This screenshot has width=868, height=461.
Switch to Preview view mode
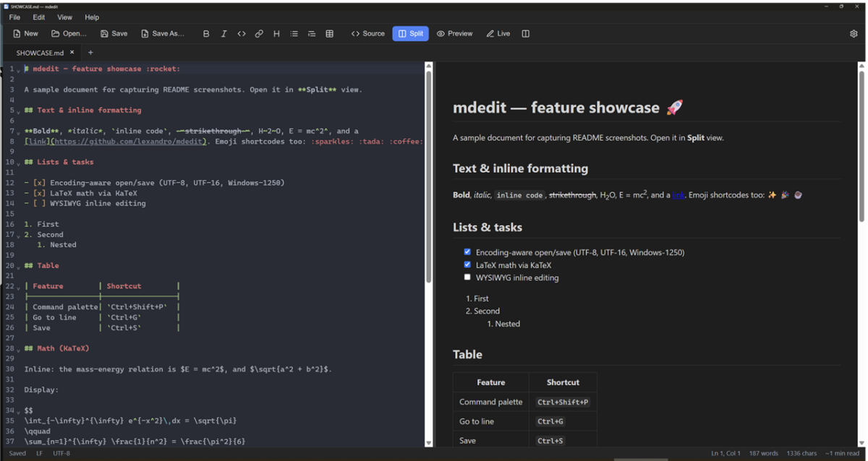454,34
